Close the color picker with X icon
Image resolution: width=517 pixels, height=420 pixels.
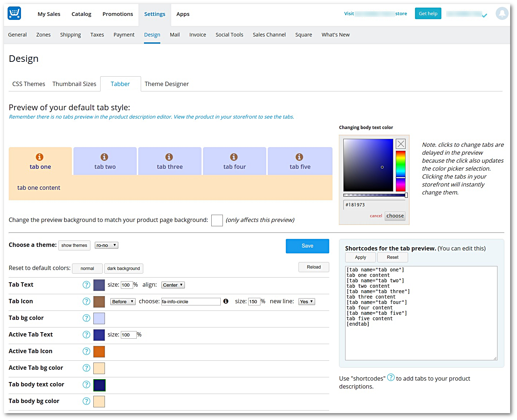tap(401, 144)
